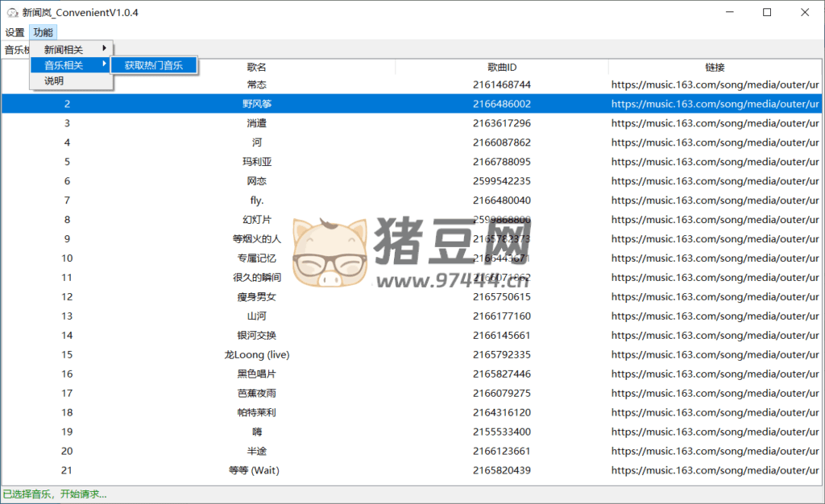Select the song row 野风筝
The image size is (825, 504).
256,104
